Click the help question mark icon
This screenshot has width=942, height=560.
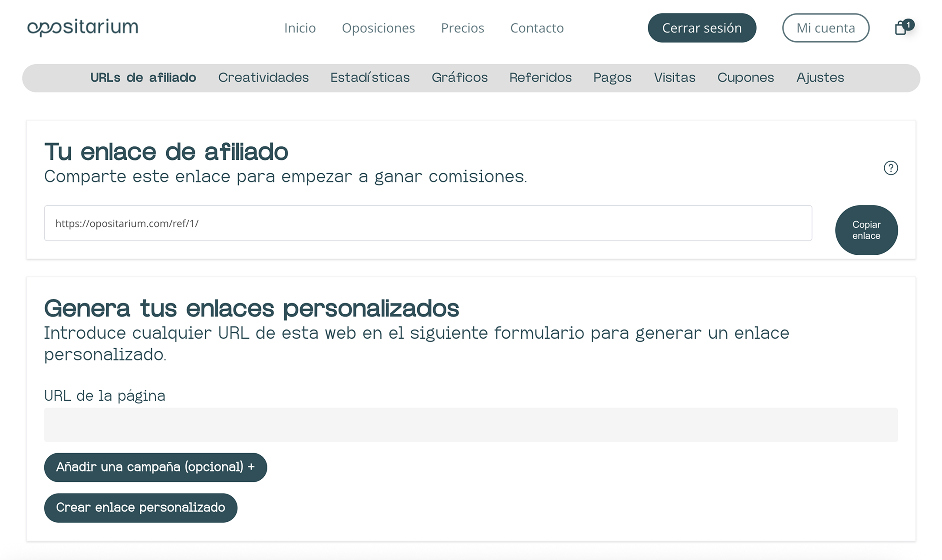click(x=891, y=168)
